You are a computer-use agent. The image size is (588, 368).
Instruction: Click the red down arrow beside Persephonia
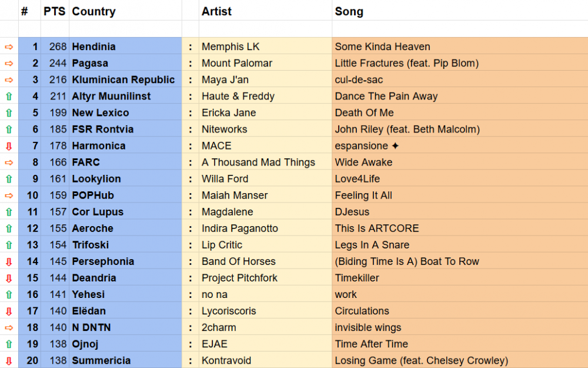pyautogui.click(x=9, y=261)
